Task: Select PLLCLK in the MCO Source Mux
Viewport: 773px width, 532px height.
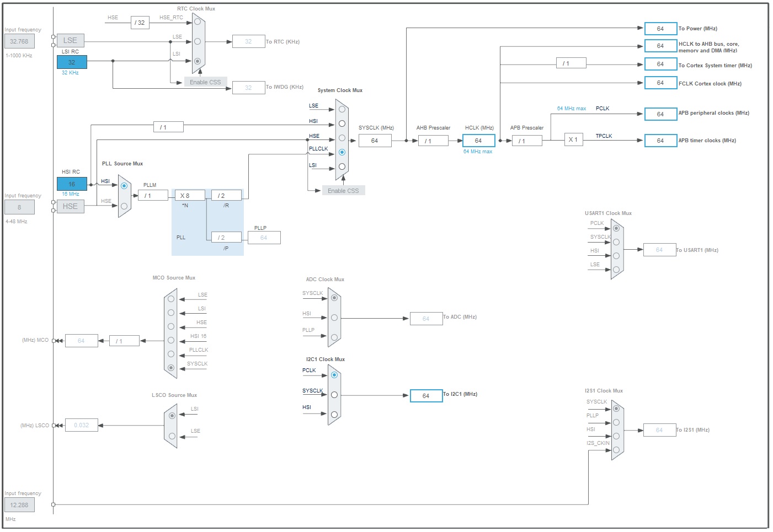Action: (x=171, y=354)
